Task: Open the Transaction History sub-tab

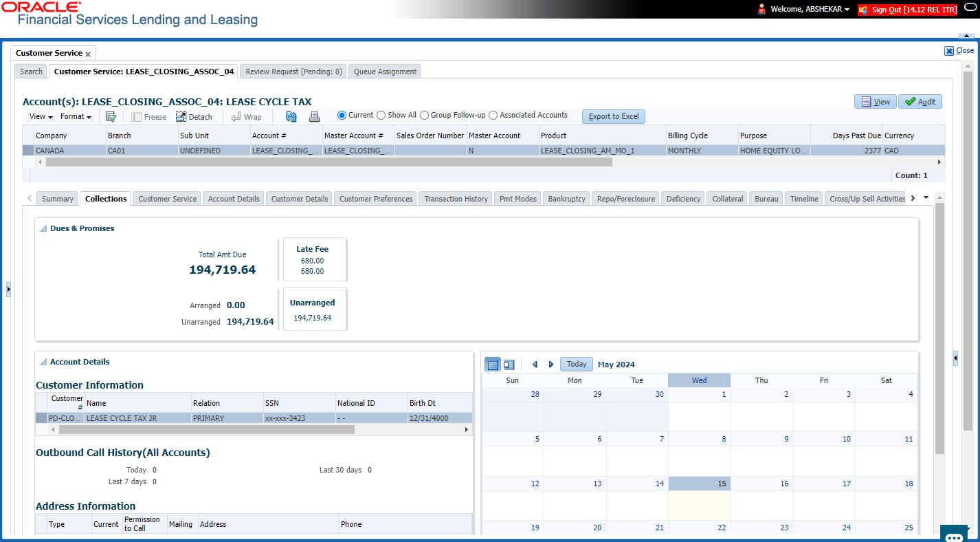Action: (456, 199)
